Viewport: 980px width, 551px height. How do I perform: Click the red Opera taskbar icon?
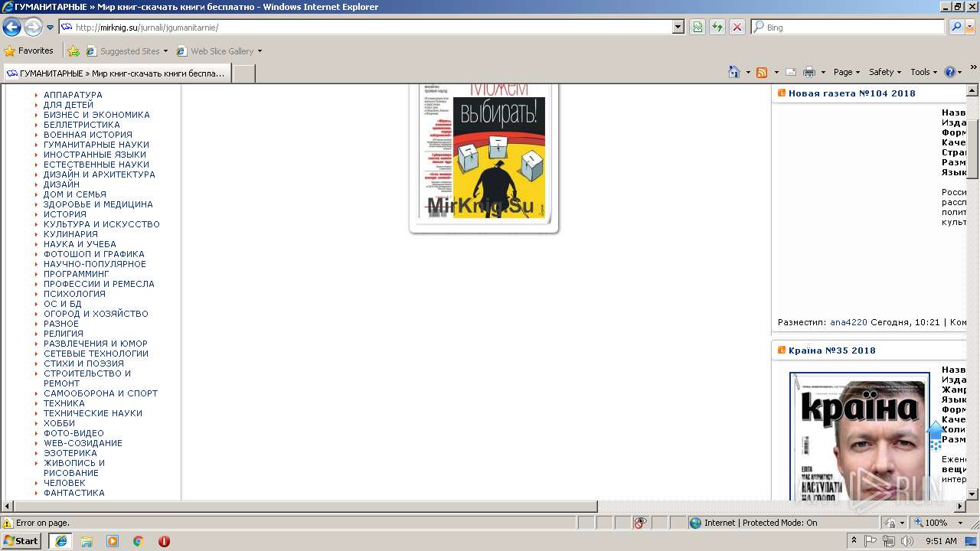coord(164,541)
